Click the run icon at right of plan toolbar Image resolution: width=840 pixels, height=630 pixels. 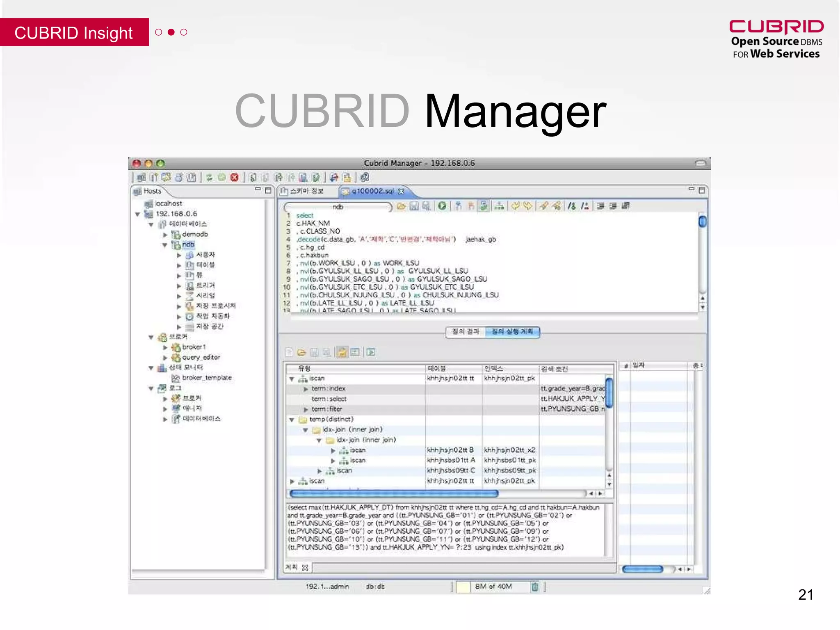coord(371,352)
